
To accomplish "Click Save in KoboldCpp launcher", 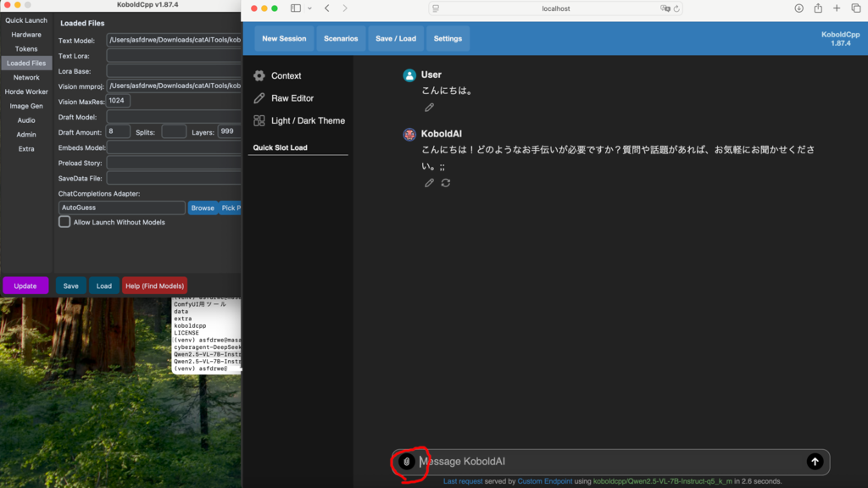I will (x=71, y=286).
